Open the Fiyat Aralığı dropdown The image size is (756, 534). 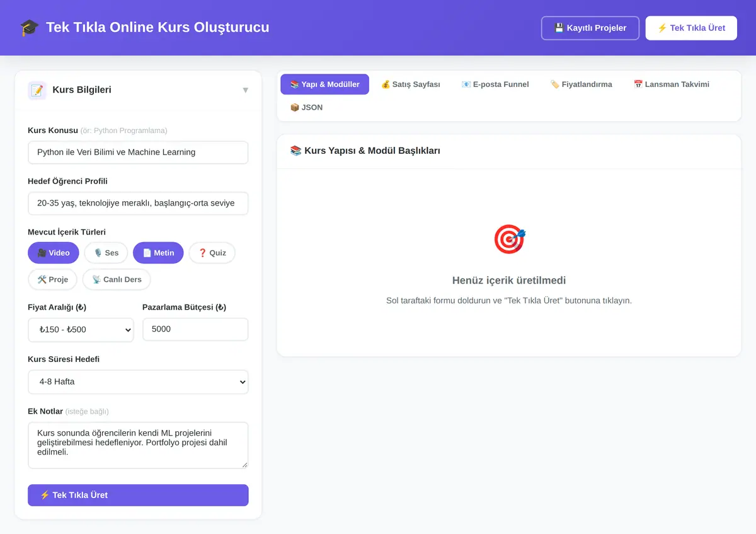click(81, 330)
